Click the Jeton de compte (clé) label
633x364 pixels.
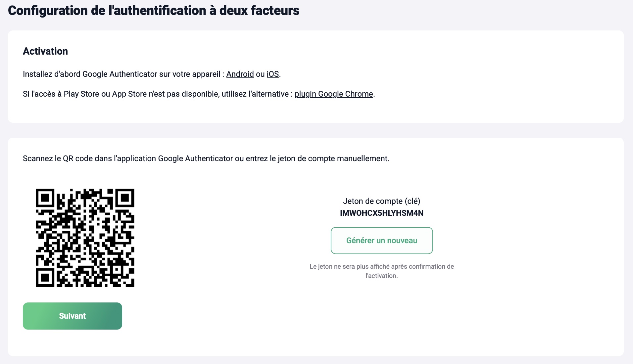tap(382, 201)
